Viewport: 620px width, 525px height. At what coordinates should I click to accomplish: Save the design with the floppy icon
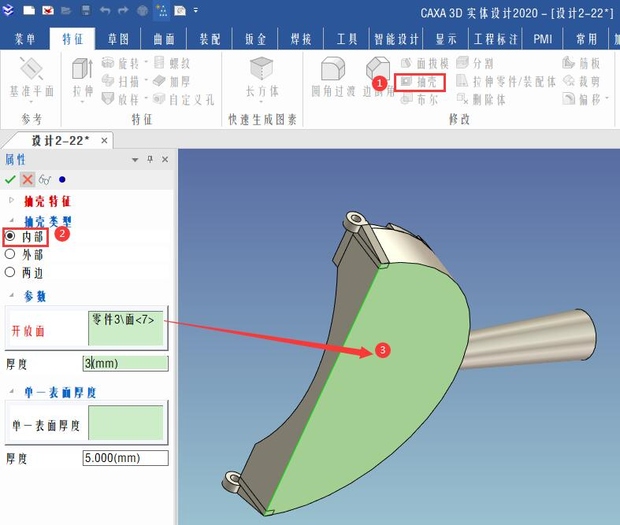(86, 10)
